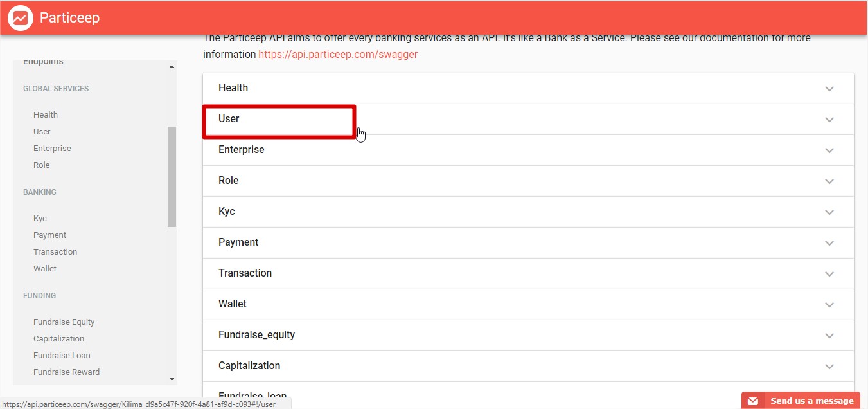
Task: Click the sidebar scrollbar thumb
Action: pos(172,176)
